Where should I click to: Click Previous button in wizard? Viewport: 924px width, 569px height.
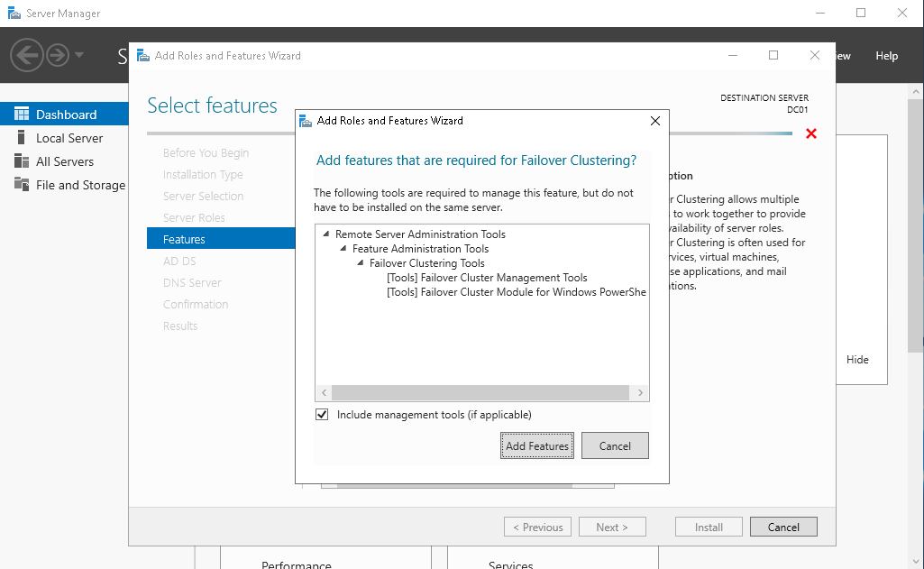(x=538, y=528)
